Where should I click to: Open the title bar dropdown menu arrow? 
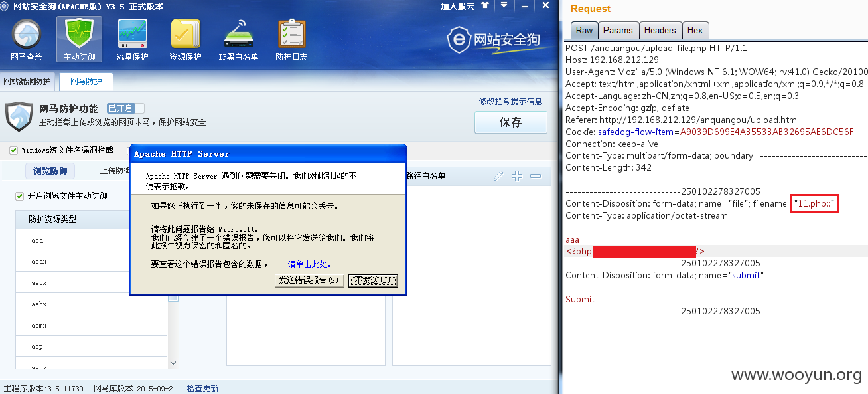click(x=504, y=5)
